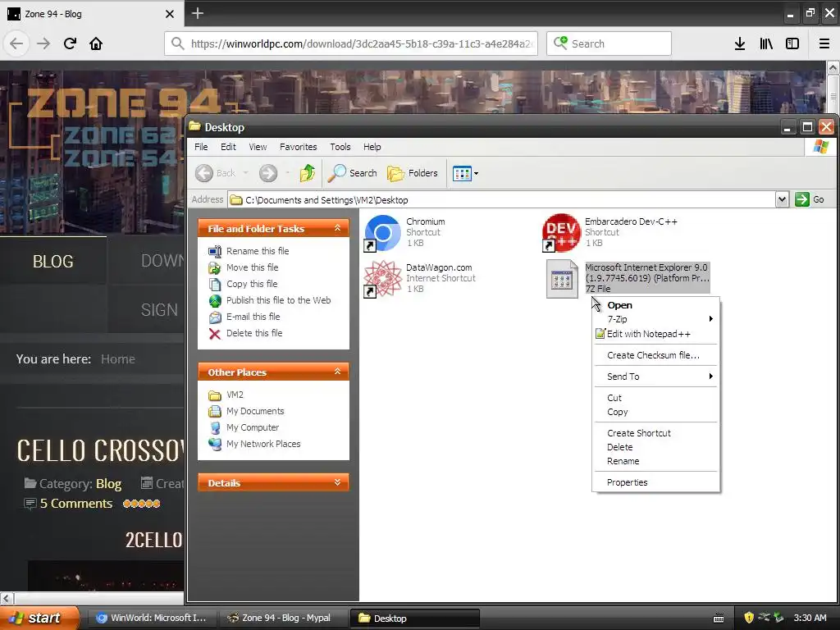
Task: Choose Edit with Notepad++ in context menu
Action: (655, 335)
